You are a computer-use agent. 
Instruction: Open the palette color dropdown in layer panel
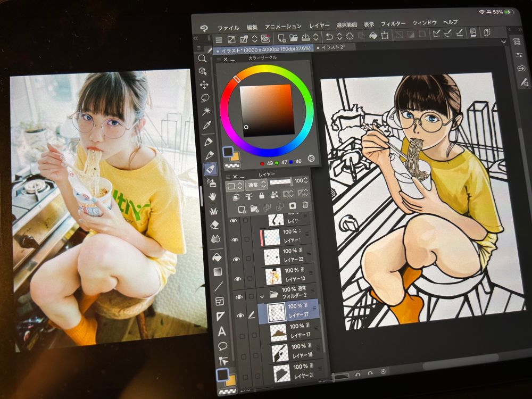pos(235,186)
